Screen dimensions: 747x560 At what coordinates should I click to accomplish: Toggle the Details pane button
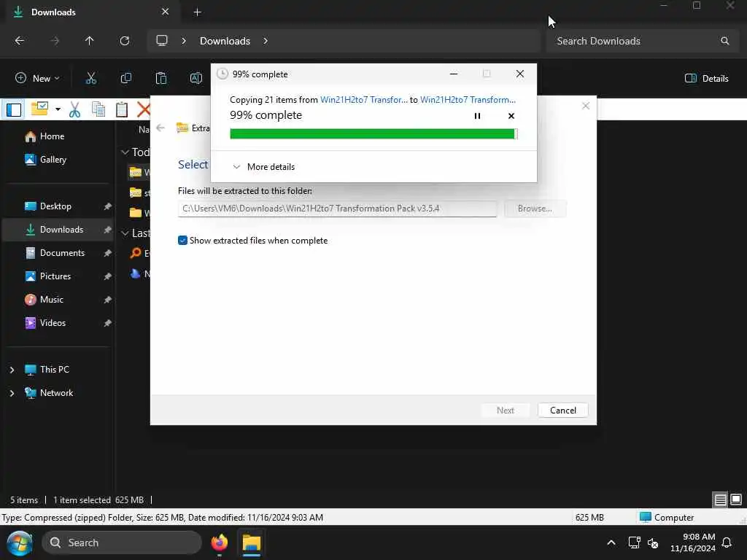pyautogui.click(x=706, y=78)
